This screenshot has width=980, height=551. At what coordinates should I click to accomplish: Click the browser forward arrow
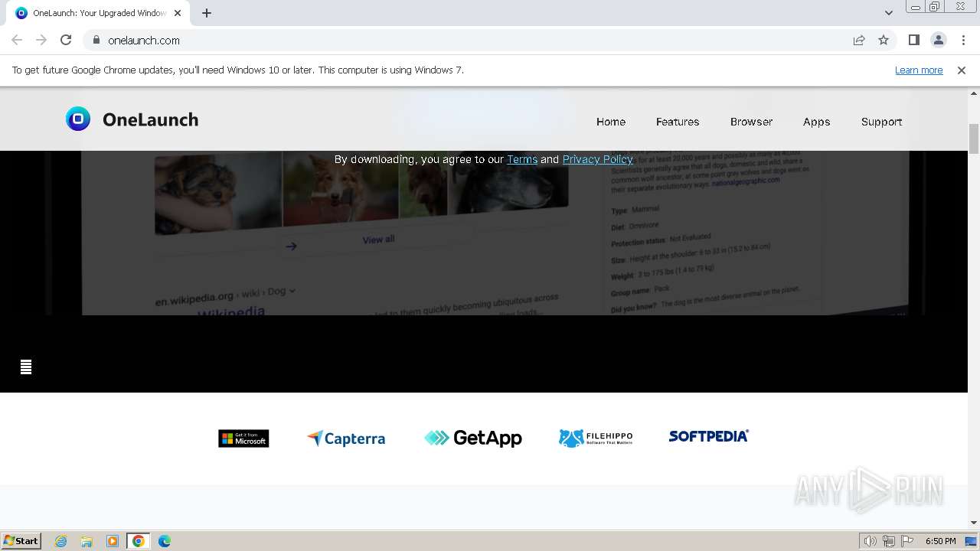(41, 40)
